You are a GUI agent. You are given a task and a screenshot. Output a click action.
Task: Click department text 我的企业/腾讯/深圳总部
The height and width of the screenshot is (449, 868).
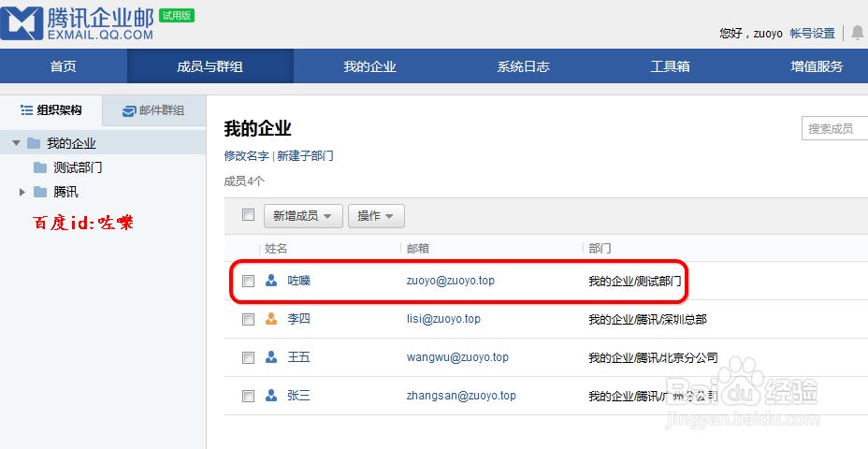coord(647,320)
